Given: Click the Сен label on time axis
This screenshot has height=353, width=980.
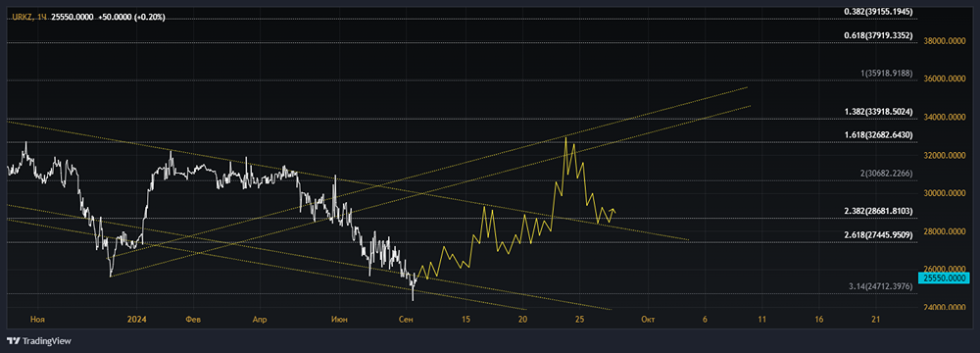Looking at the screenshot, I should (406, 320).
